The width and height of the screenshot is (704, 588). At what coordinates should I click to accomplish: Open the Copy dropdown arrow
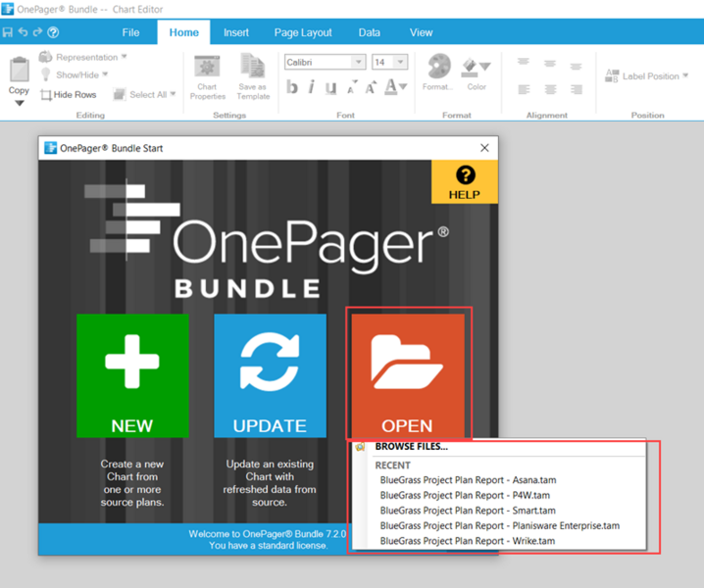(x=20, y=103)
